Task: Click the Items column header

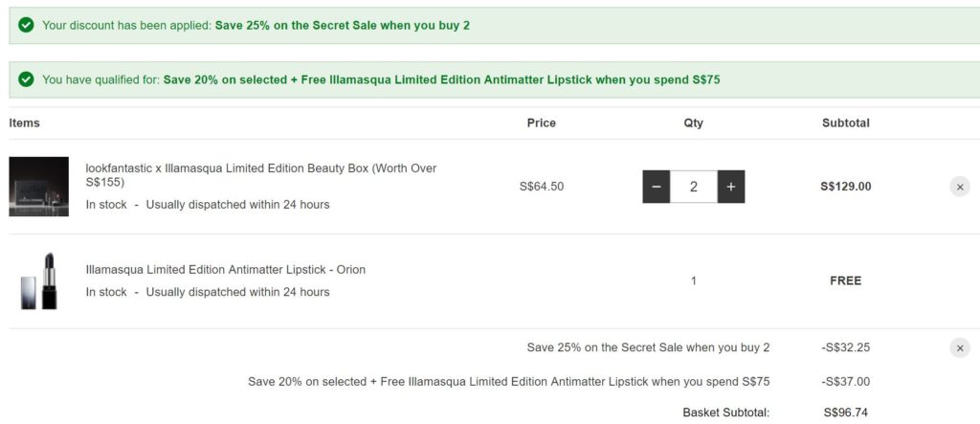Action: coord(24,123)
